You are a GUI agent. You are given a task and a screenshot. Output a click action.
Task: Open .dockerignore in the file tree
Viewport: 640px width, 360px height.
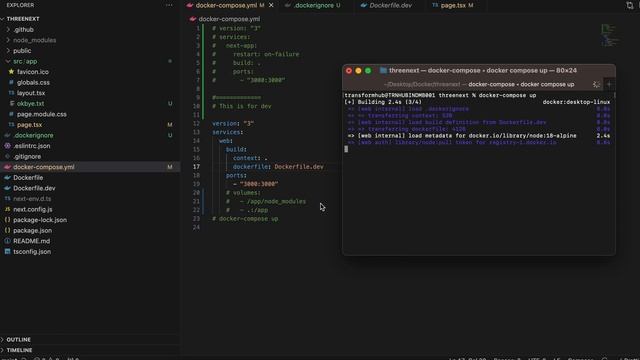33,136
